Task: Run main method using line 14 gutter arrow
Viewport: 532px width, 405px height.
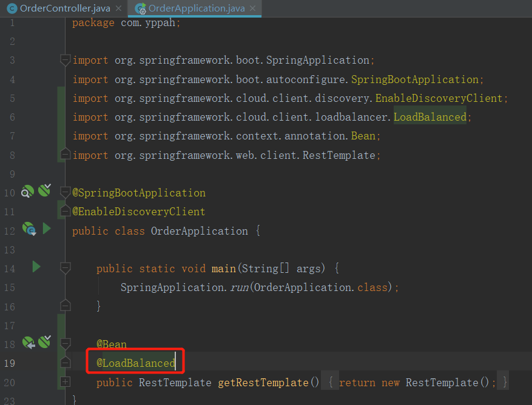Action: [36, 267]
